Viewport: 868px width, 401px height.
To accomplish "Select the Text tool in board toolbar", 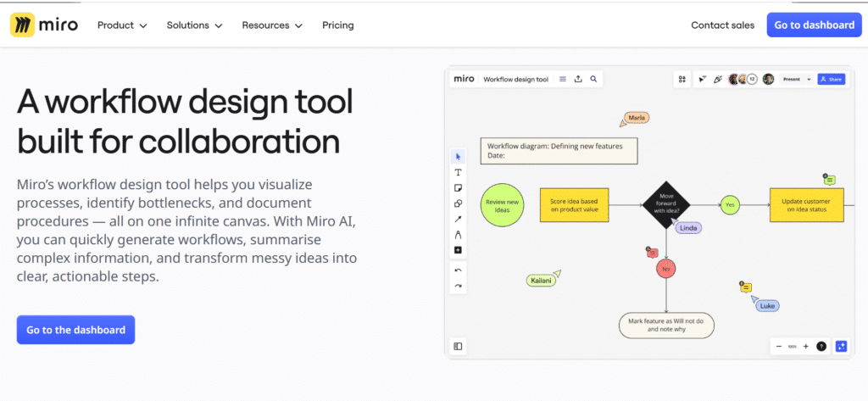I will [x=458, y=172].
